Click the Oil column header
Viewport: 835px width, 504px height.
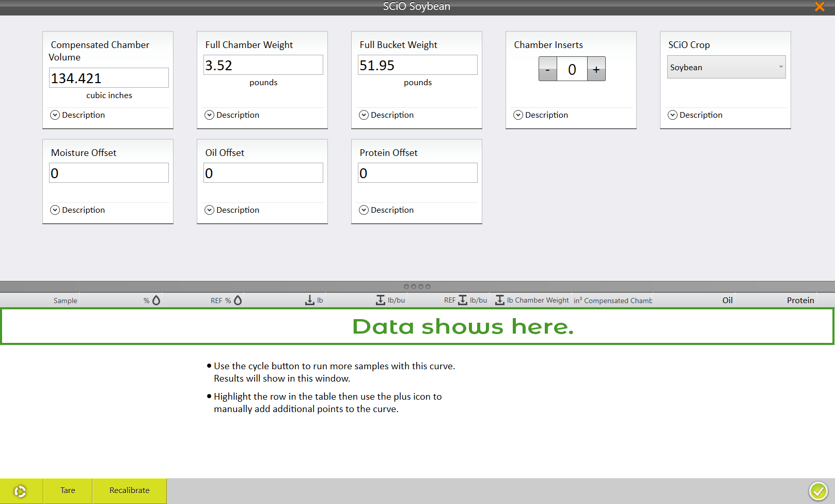coord(727,301)
